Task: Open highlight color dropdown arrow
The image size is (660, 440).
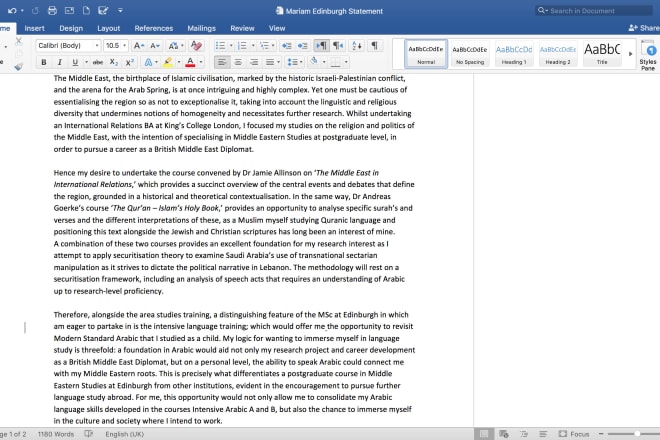Action: (179, 62)
